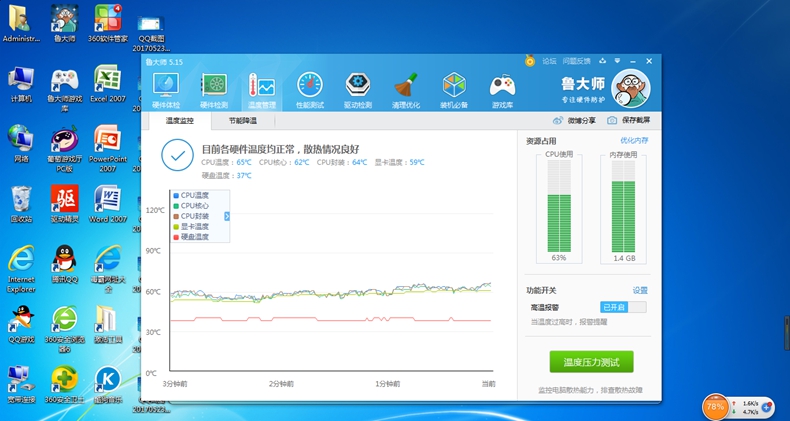Click 优化内存 link

click(634, 141)
